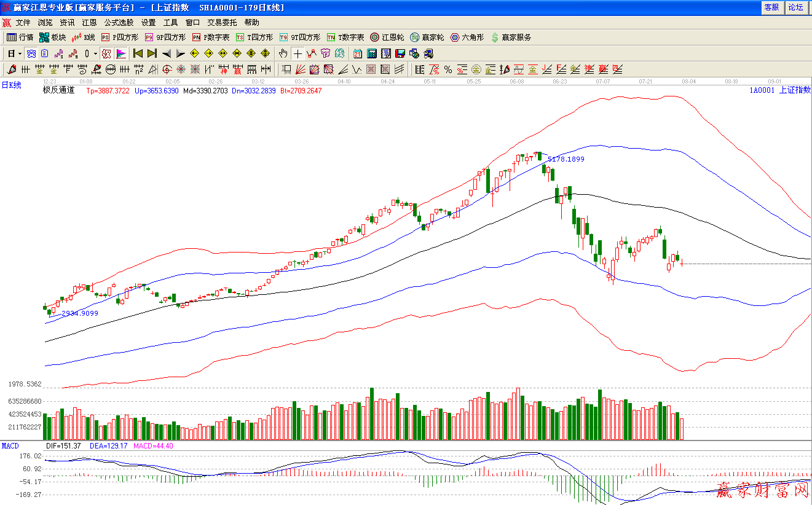
Task: Open the 行情 market quotes view
Action: [x=20, y=37]
